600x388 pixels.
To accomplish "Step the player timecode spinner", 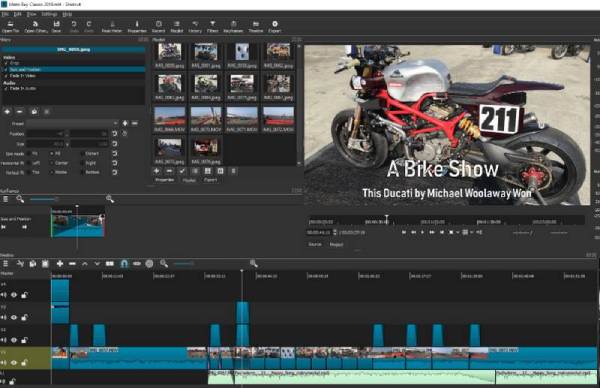I will (x=335, y=232).
